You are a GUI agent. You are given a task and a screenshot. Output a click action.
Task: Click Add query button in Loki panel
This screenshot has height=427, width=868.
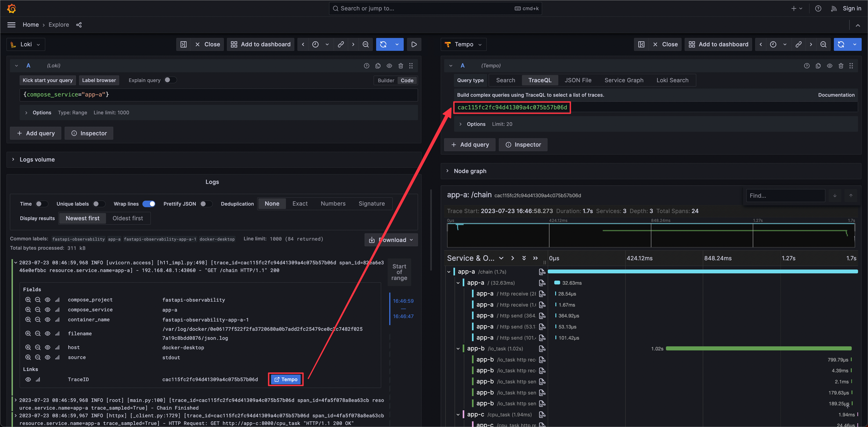point(35,133)
